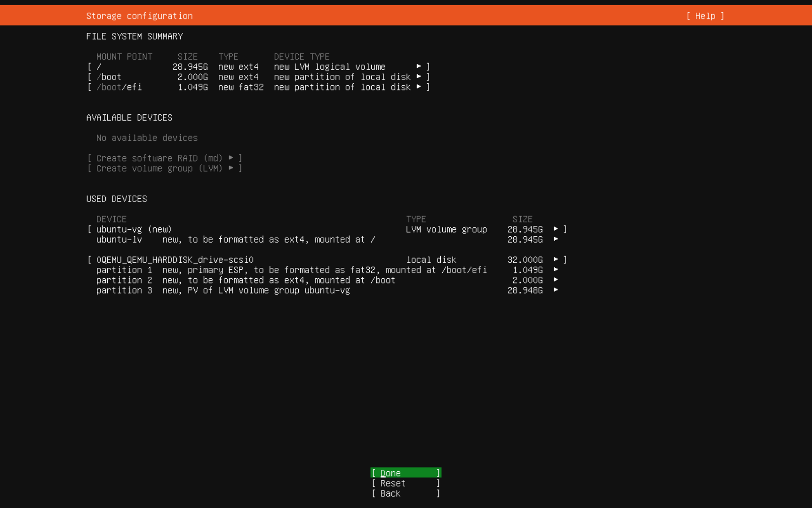Select the Storage configuration title bar
The height and width of the screenshot is (508, 812).
pos(139,16)
